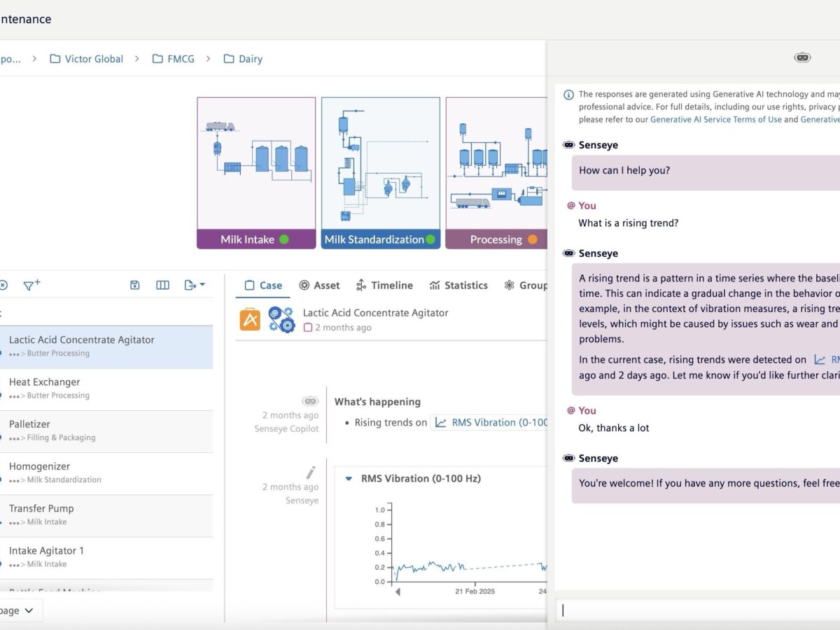Open Generative AI Service Terms of Use link
Viewport: 840px width, 630px height.
point(715,120)
